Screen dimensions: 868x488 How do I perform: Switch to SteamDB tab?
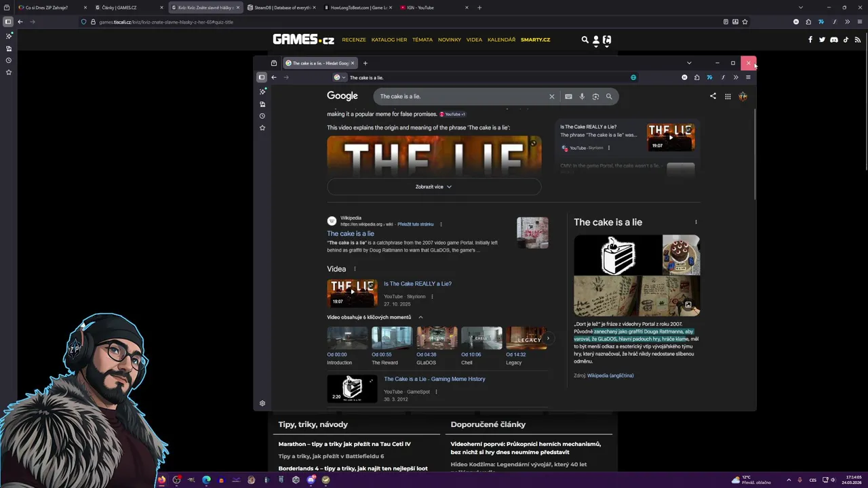coord(281,7)
